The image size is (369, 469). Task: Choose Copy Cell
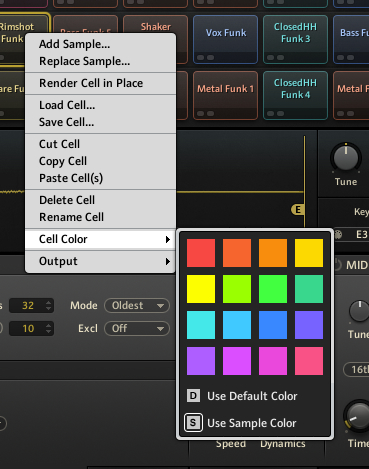(100, 161)
